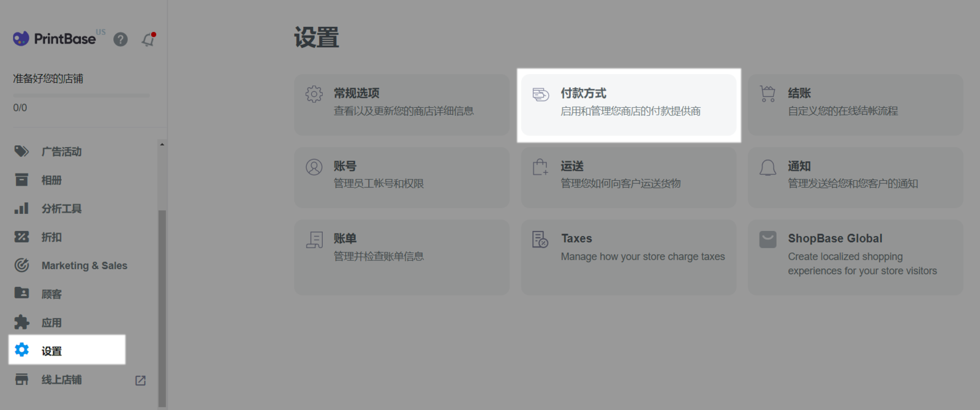
Task: Click the sidebar vertical scrollbar thumb
Action: (162, 308)
